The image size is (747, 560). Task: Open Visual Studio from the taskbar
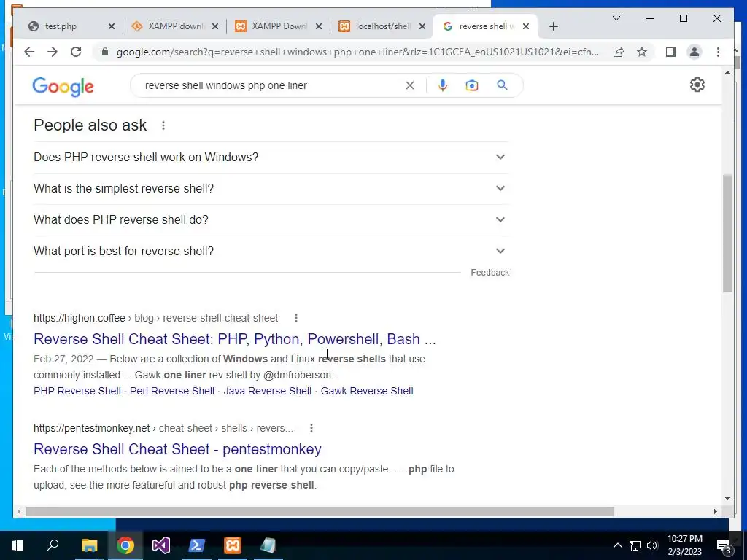(161, 545)
